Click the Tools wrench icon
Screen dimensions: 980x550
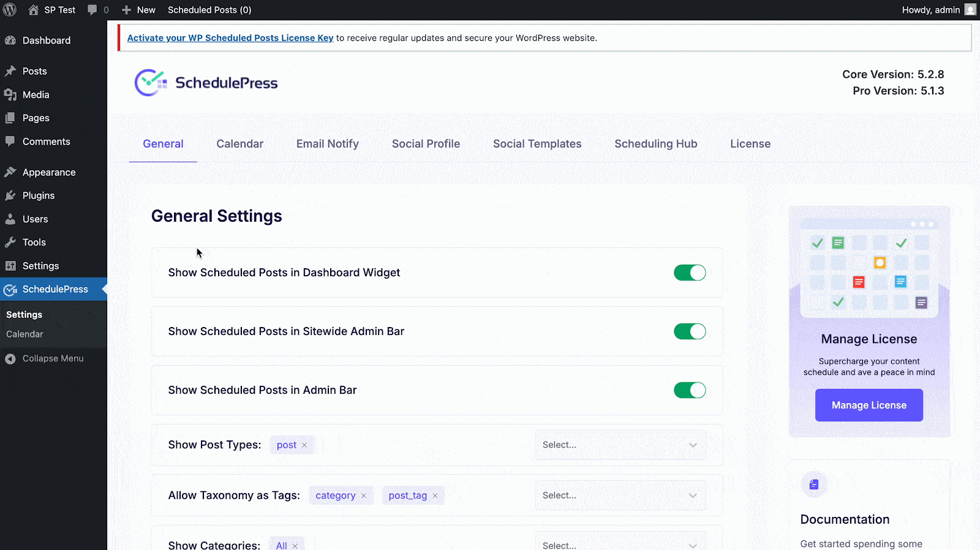(x=10, y=242)
